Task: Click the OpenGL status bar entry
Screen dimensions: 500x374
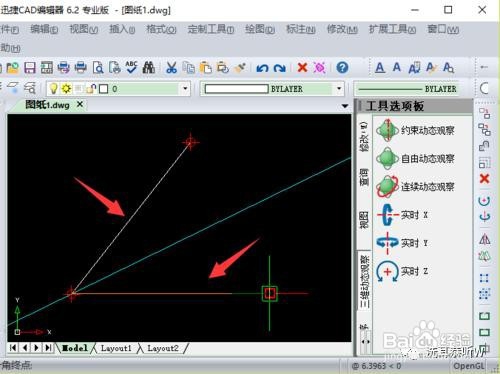Action: tap(469, 366)
